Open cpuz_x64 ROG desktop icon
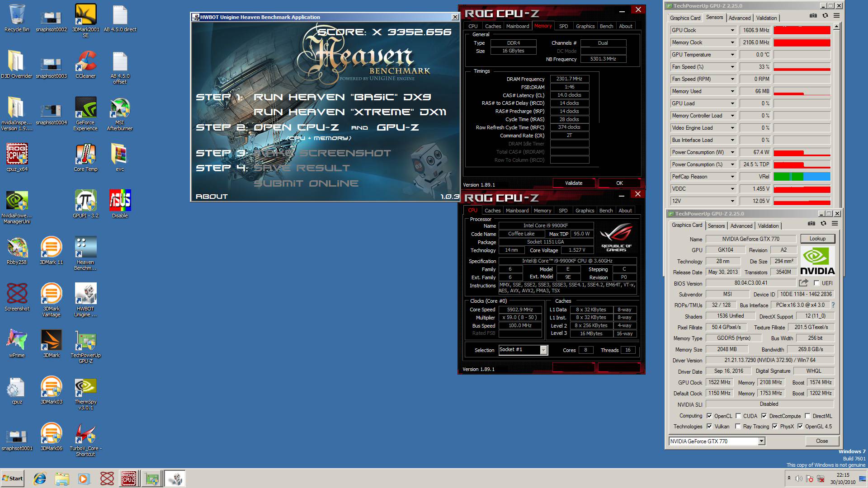The image size is (868, 488). [x=17, y=158]
